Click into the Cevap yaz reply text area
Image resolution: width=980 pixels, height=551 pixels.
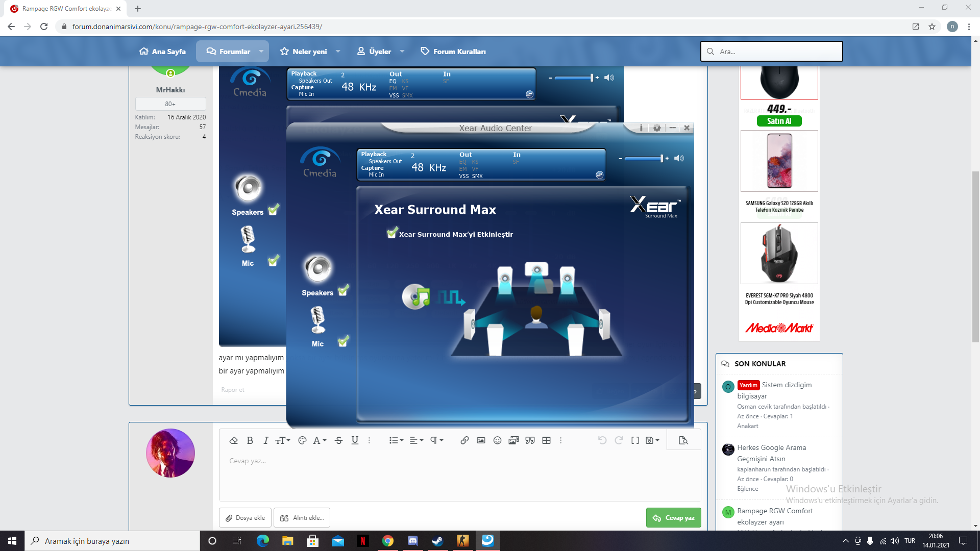click(x=459, y=474)
